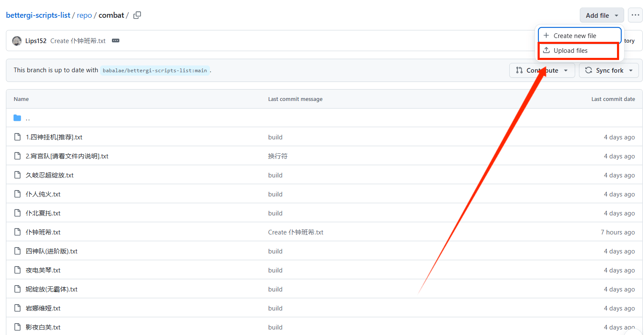
Task: Click the Lips152 user avatar
Action: pyautogui.click(x=17, y=41)
